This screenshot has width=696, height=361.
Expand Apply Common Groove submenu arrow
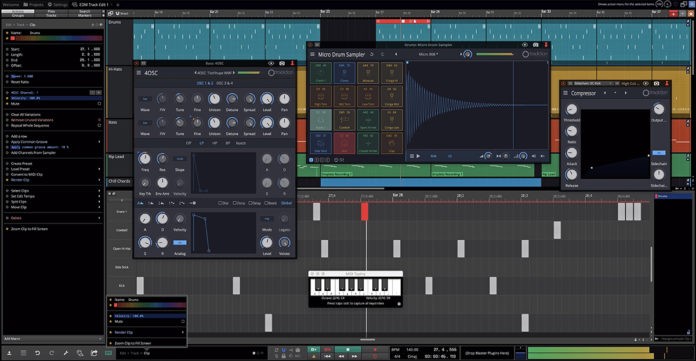pos(99,142)
